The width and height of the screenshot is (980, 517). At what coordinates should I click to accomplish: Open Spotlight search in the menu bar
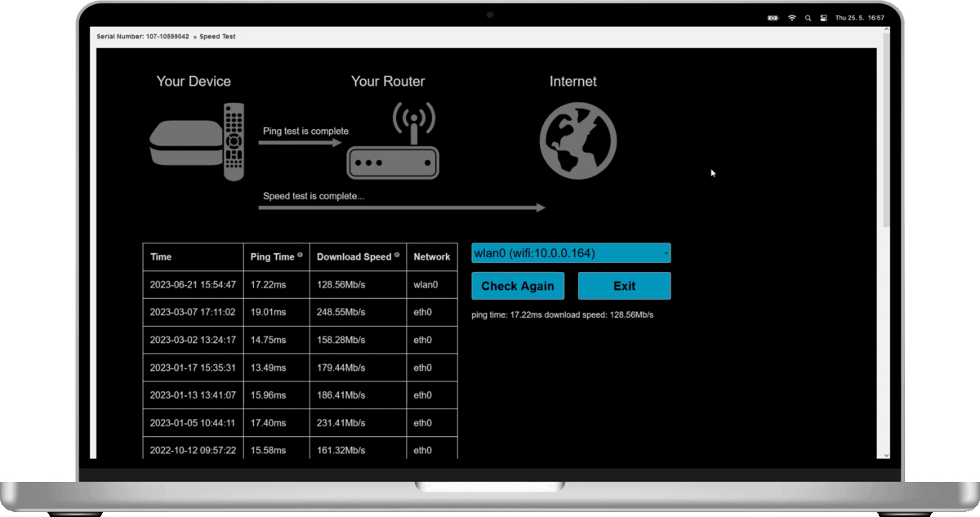pos(808,17)
